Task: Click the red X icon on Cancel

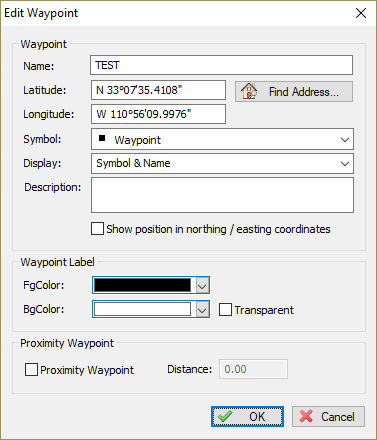Action: (306, 416)
